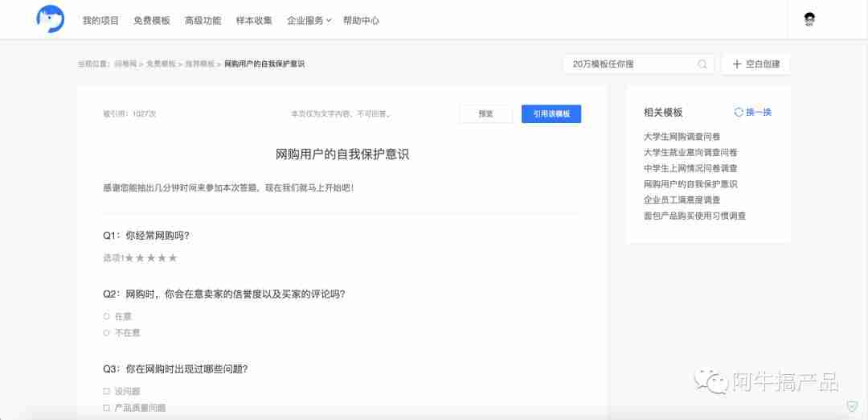Open 企业服务 in top navigation
868x420 pixels.
pos(305,20)
